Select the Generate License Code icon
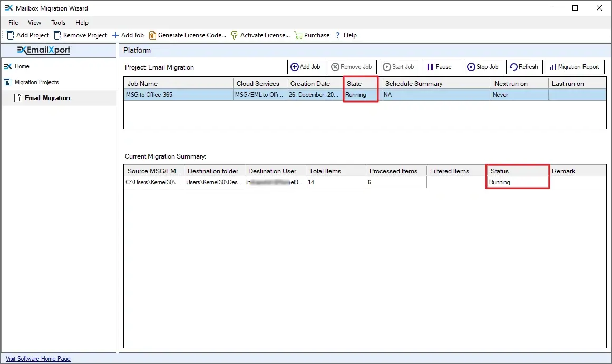Image resolution: width=612 pixels, height=364 pixels. (152, 35)
